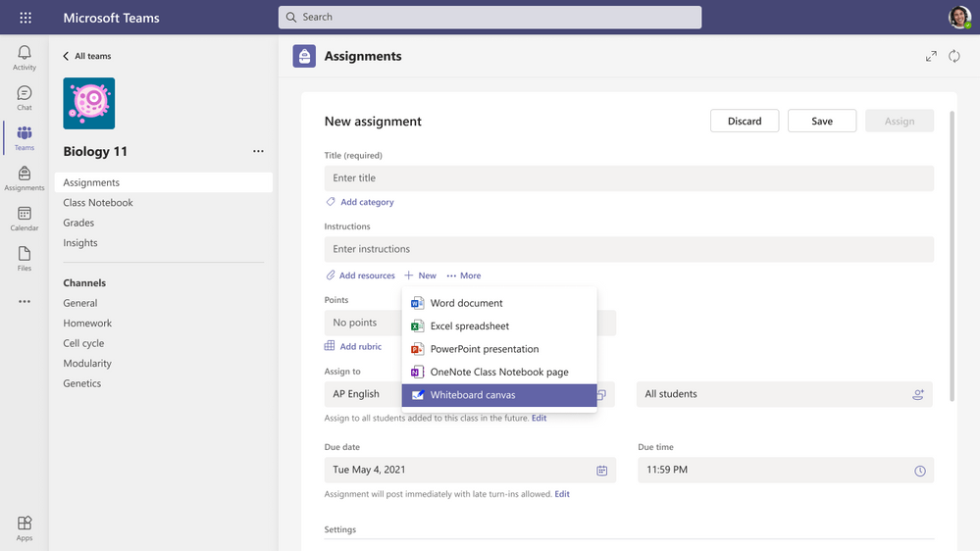Open Chat in the left rail

[x=25, y=97]
